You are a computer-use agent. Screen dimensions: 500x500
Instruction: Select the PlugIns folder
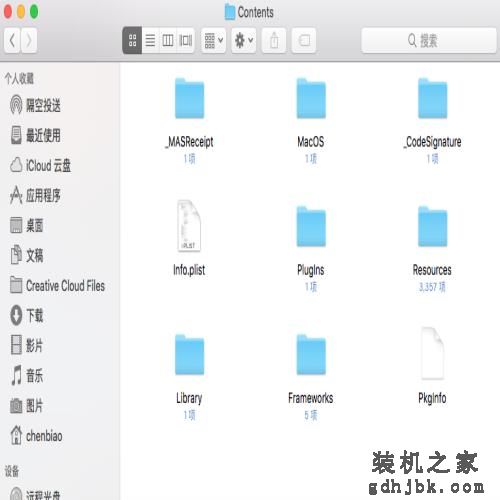click(x=311, y=227)
